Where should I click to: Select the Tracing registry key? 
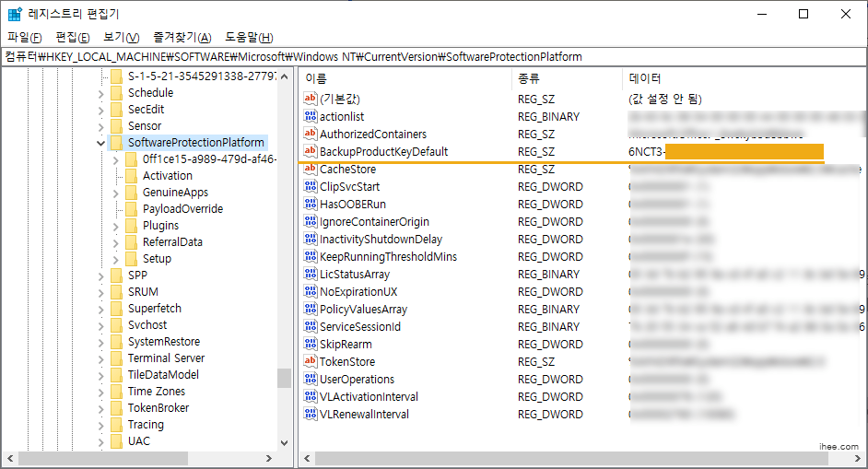pos(146,425)
